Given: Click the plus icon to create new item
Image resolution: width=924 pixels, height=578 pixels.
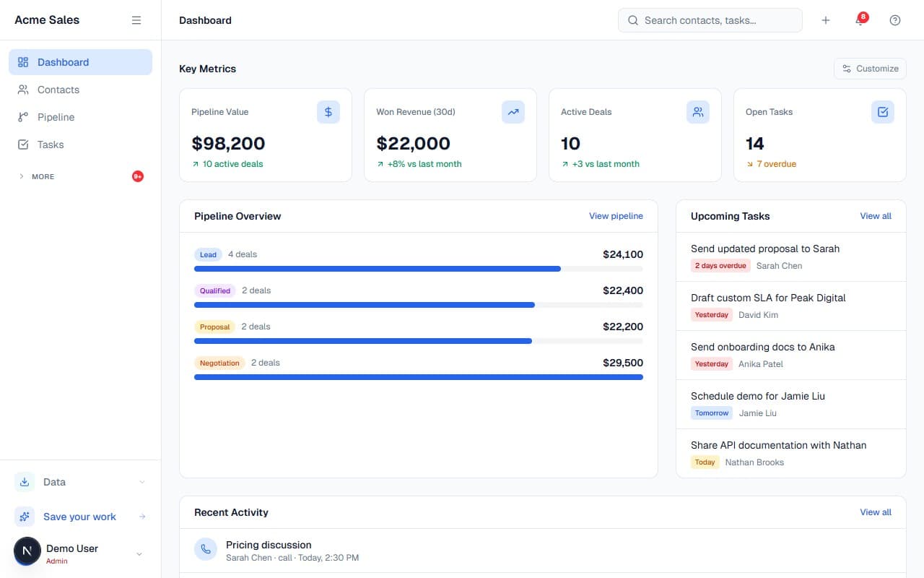Looking at the screenshot, I should click(825, 20).
